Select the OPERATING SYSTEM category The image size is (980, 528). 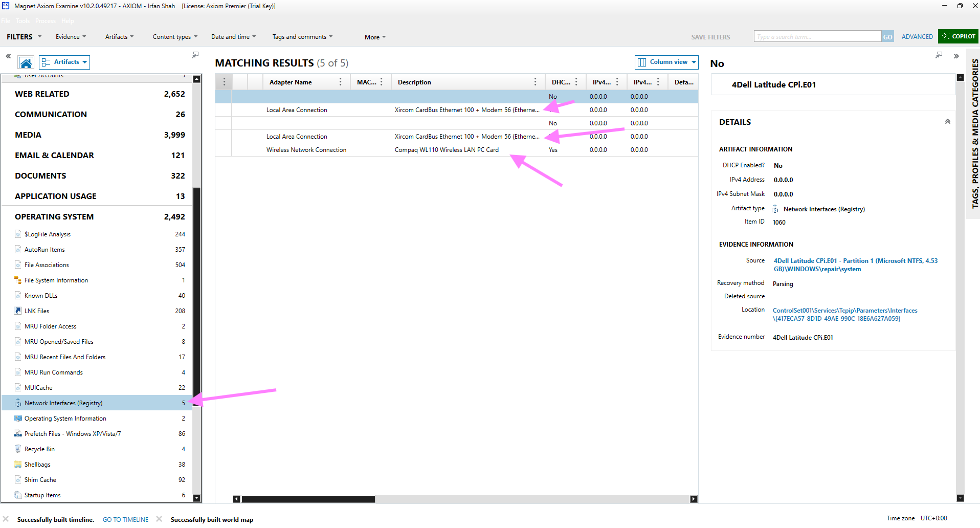100,217
